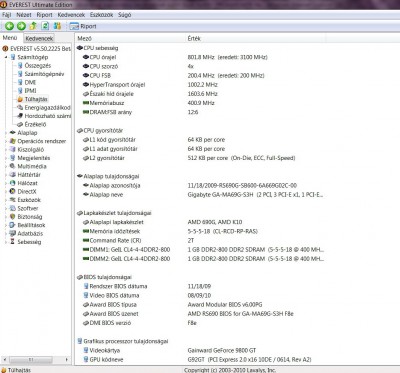Click the sidebar horizontal scrollbar right arrow
Viewport: 400px width, 373px height.
(67, 360)
